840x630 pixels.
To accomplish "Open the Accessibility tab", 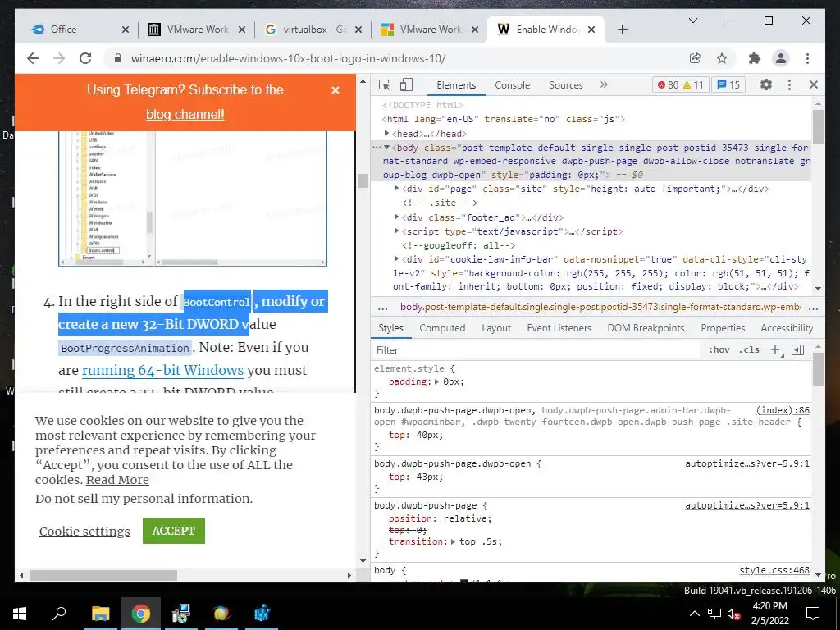I will click(x=787, y=328).
